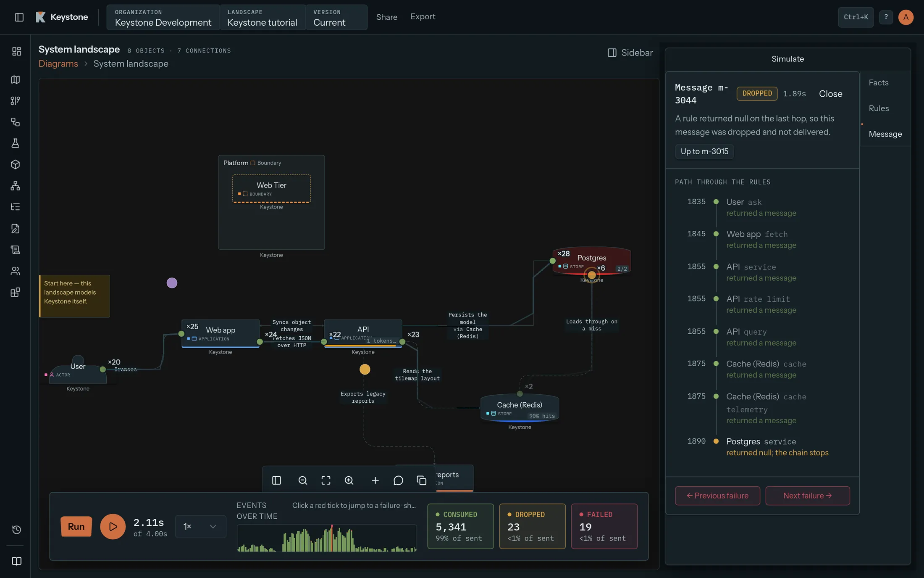
Task: Select the Web Tier boundary box
Action: tap(271, 188)
